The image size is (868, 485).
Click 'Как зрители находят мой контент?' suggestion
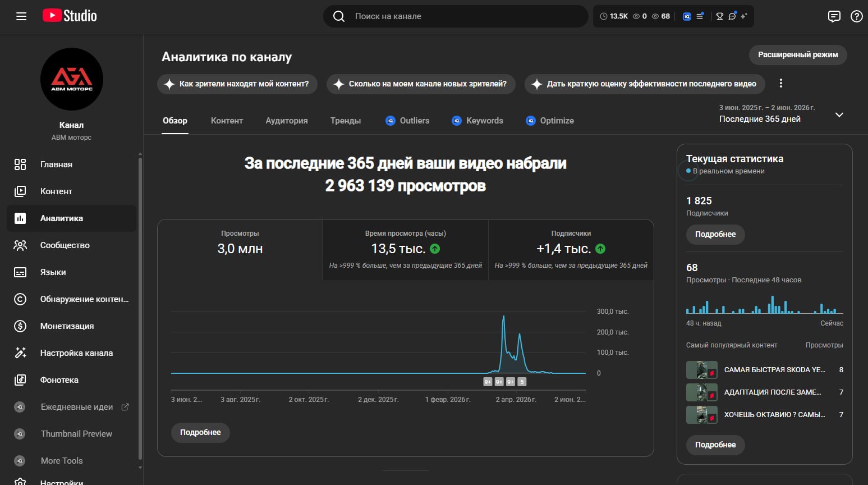click(x=237, y=84)
